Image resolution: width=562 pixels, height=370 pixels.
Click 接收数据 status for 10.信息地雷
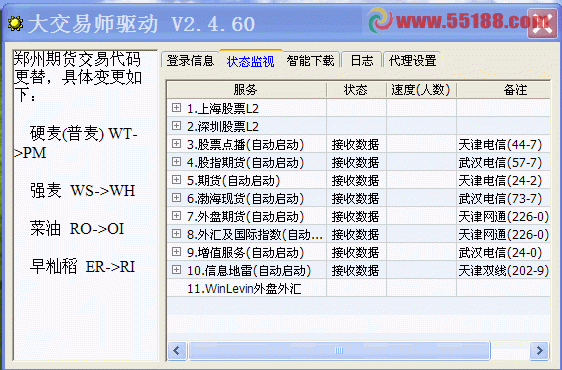coord(355,271)
